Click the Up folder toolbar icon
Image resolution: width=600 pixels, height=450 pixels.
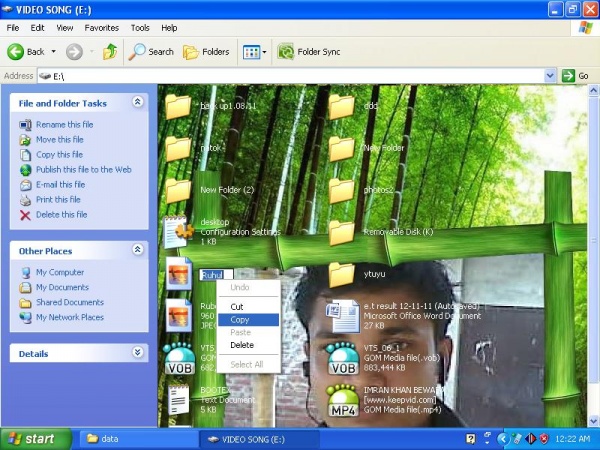click(109, 51)
